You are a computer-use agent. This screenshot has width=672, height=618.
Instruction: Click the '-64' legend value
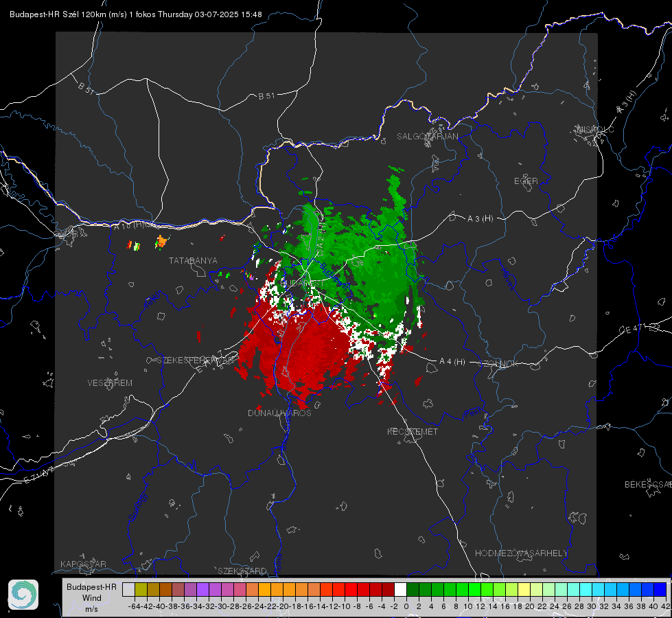click(x=134, y=606)
